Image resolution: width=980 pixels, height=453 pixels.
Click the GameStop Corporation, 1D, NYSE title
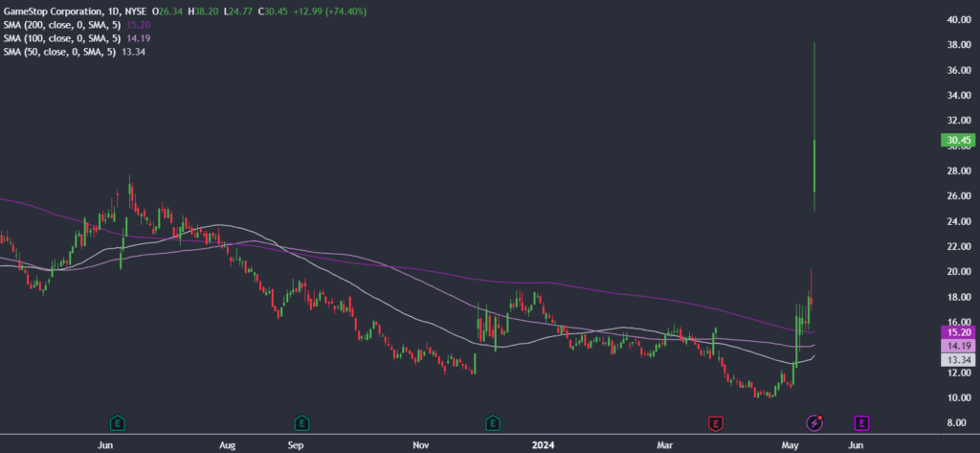point(73,11)
